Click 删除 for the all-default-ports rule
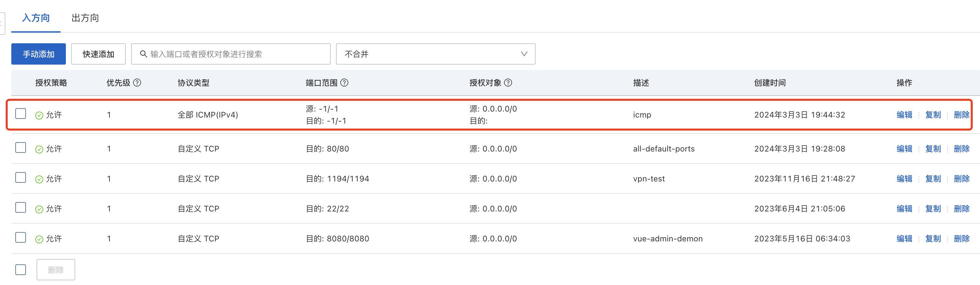The width and height of the screenshot is (980, 285). (961, 148)
